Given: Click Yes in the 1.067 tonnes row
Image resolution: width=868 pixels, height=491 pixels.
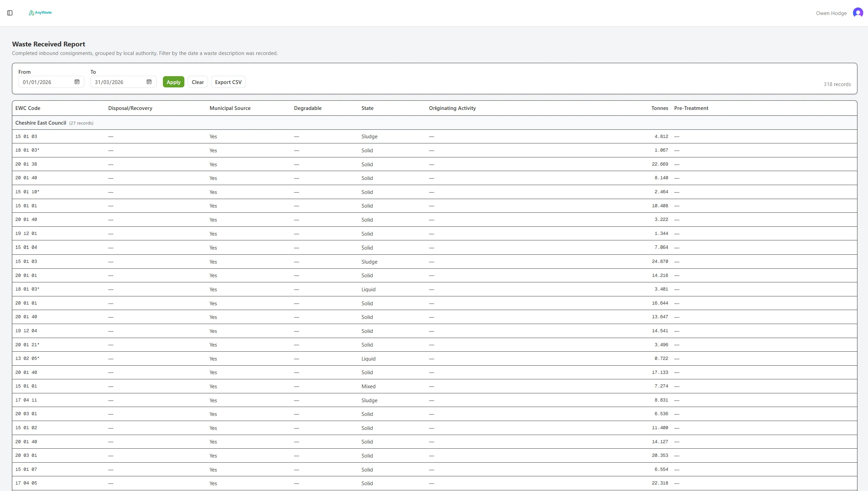Looking at the screenshot, I should 213,151.
